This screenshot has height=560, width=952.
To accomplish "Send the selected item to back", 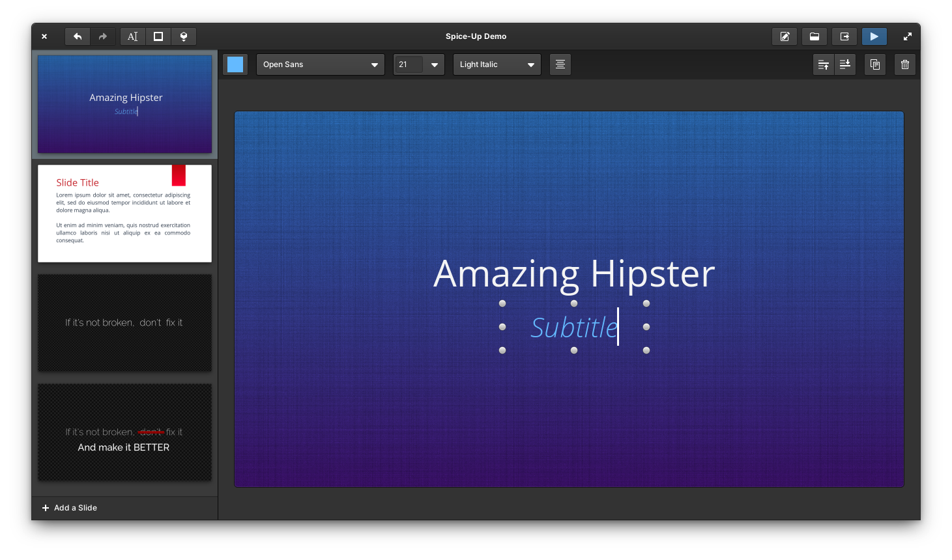I will point(845,64).
